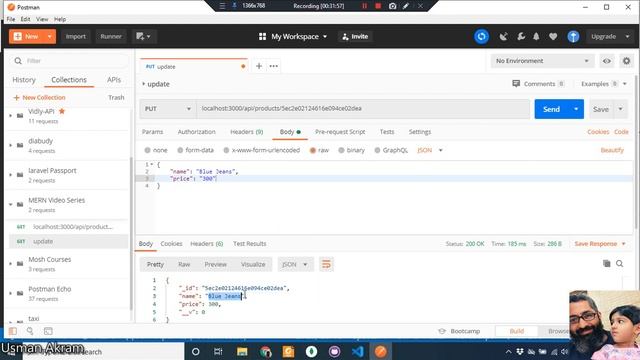Open the Params tab
Image resolution: width=640 pixels, height=360 pixels.
152,132
